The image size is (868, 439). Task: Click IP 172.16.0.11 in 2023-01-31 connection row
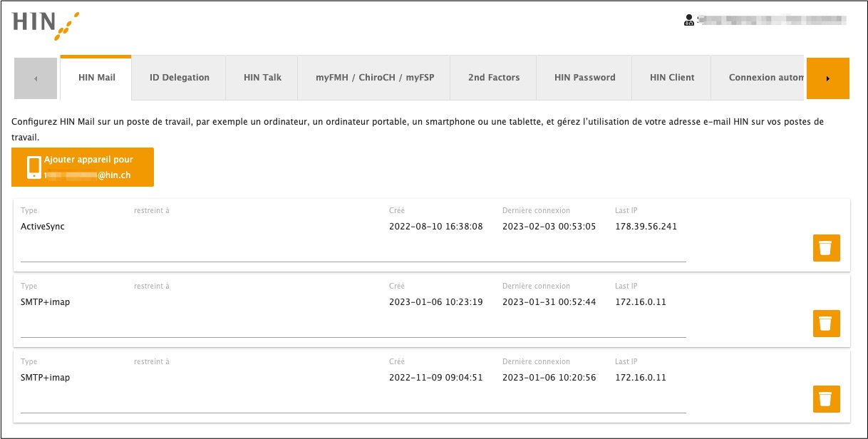(641, 302)
